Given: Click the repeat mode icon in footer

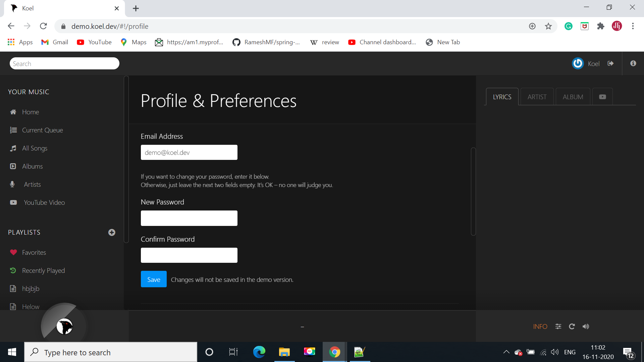Looking at the screenshot, I should coord(572,326).
